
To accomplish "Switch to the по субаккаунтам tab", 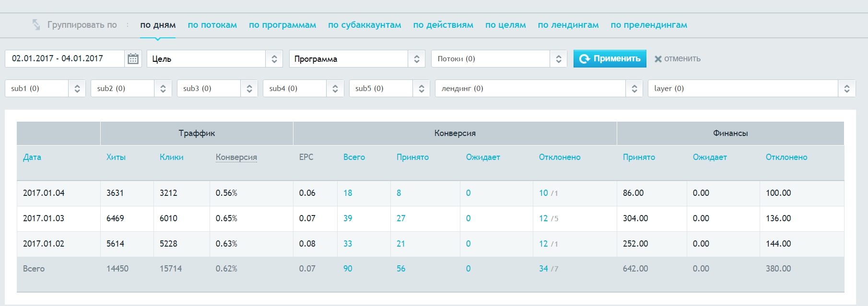I will 364,25.
